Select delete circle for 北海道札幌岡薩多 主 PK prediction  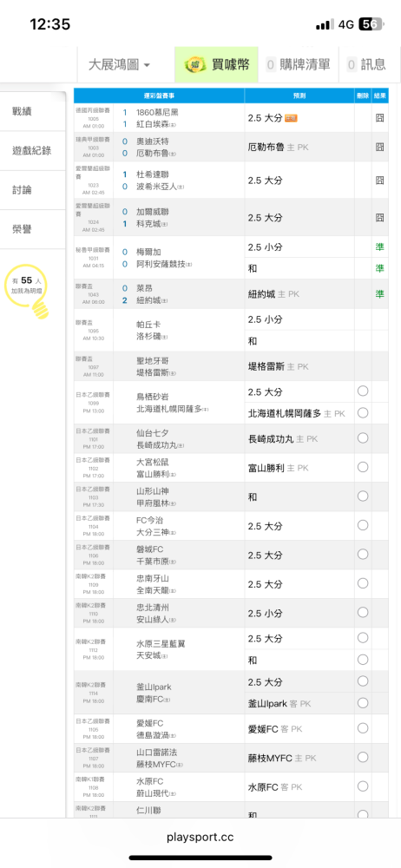pos(363,413)
